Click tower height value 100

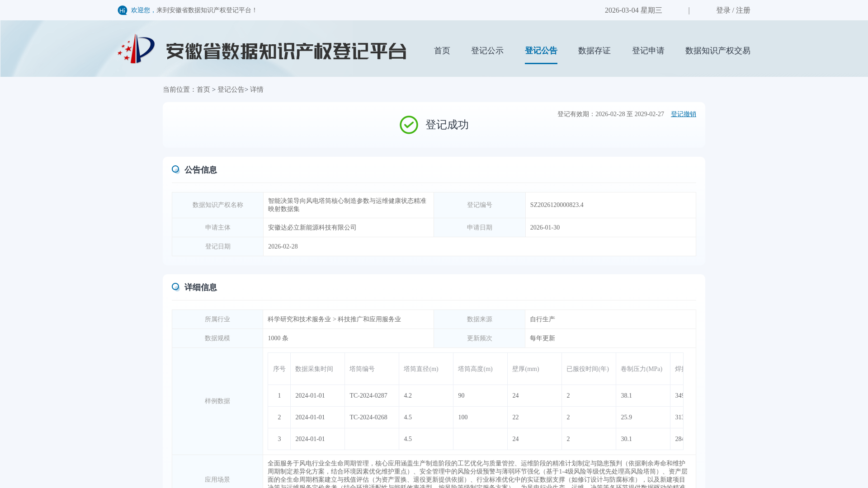click(x=463, y=418)
